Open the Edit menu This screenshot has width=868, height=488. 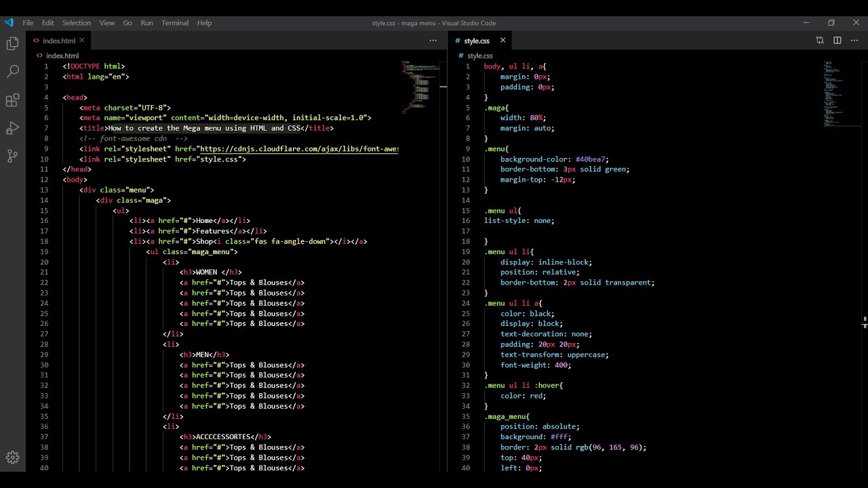click(48, 22)
